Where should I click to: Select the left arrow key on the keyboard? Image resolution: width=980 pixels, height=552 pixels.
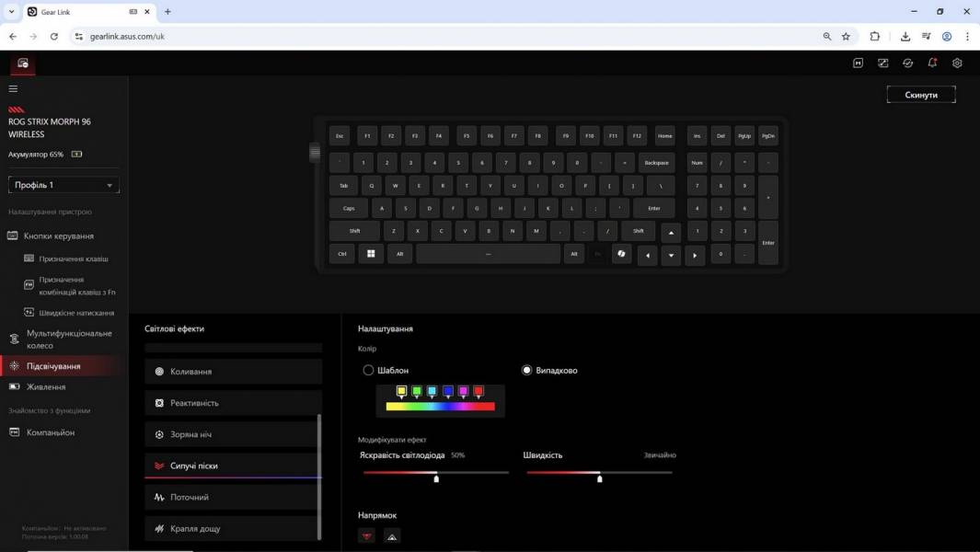pos(647,255)
